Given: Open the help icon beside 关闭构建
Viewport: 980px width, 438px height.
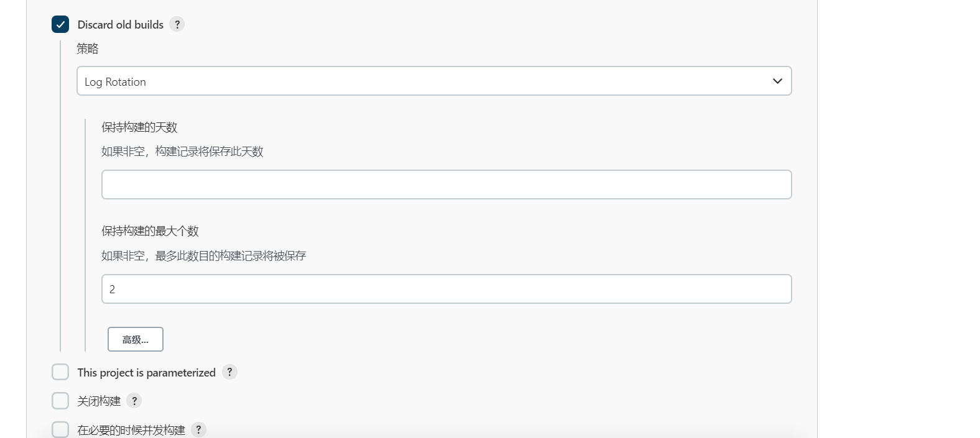Looking at the screenshot, I should [134, 401].
